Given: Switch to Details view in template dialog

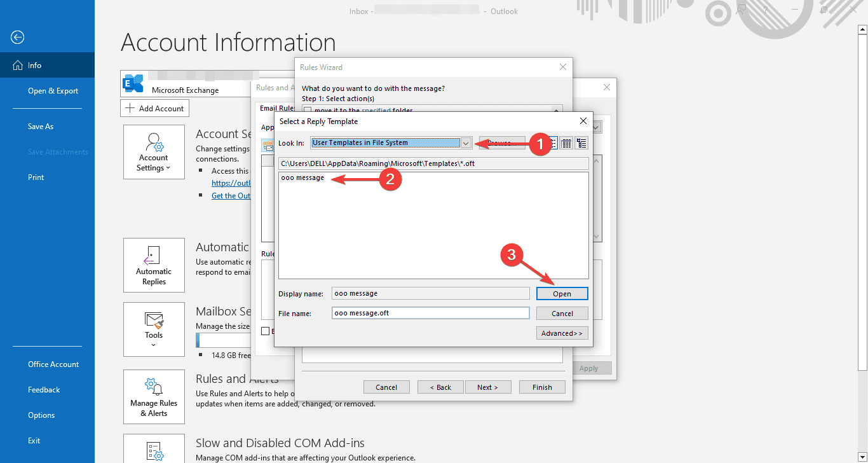Looking at the screenshot, I should 566,142.
